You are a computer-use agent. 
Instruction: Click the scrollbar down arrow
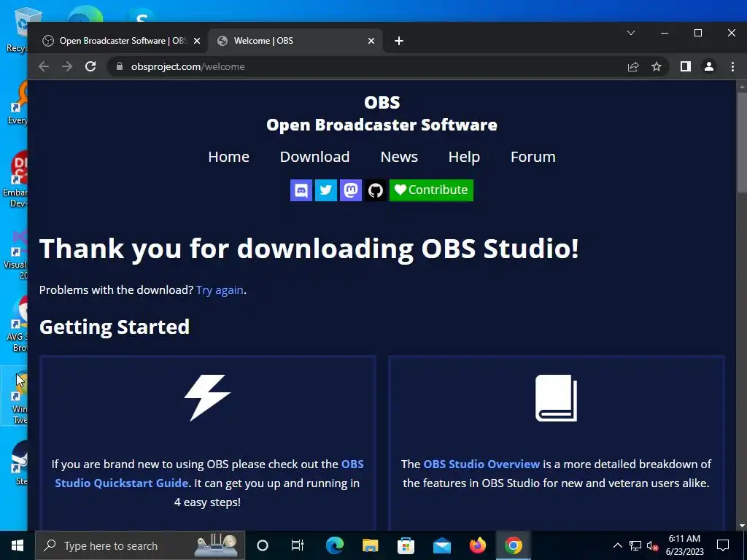pyautogui.click(x=742, y=526)
